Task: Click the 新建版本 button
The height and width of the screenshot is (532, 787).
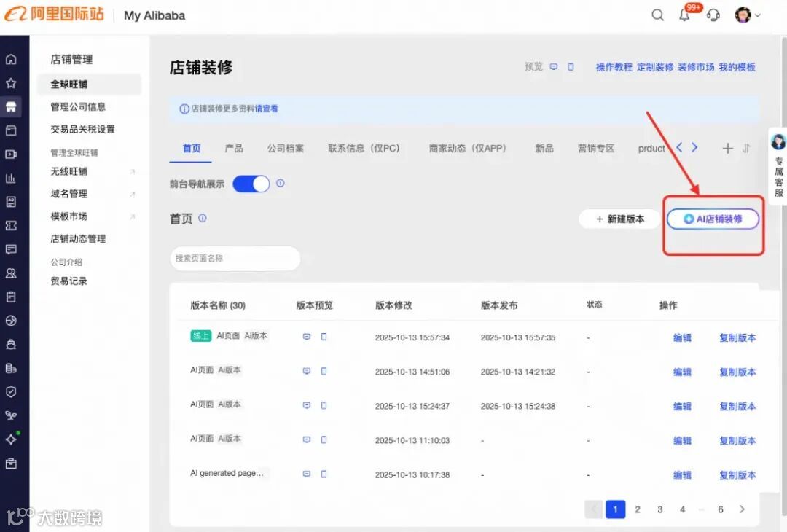Action: (620, 219)
